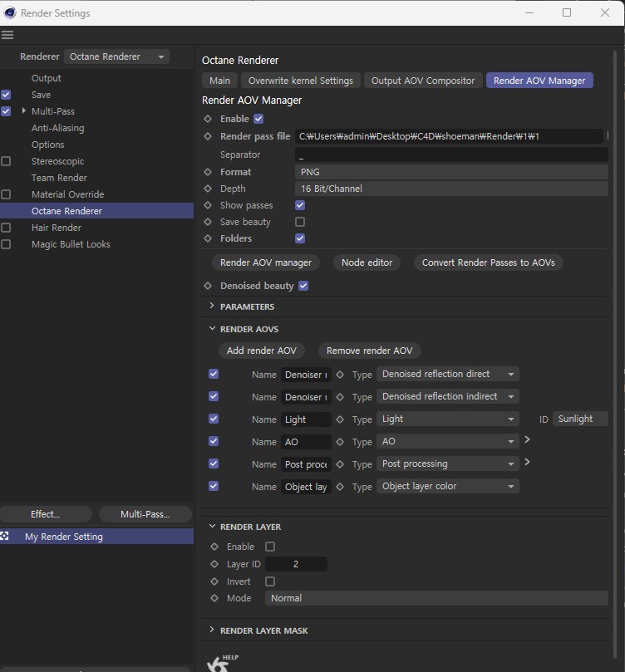Expand the Multi-Pass tree arrow
Image resolution: width=625 pixels, height=672 pixels.
pos(23,111)
